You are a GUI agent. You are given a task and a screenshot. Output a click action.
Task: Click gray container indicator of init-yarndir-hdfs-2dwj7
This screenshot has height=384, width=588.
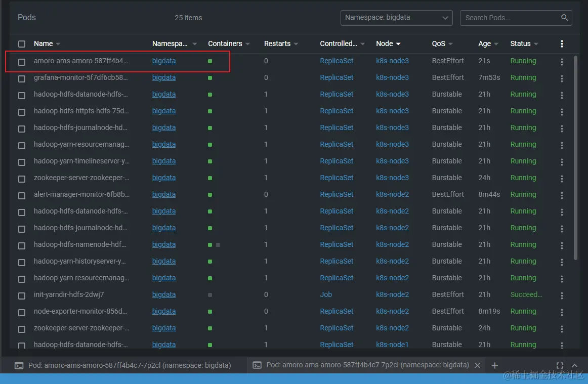(210, 295)
